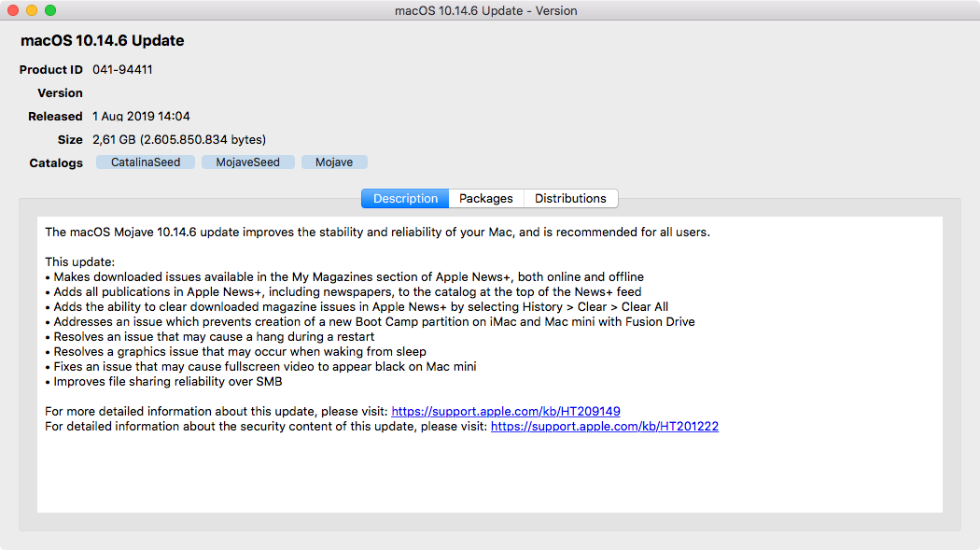Click the Released label
The width and height of the screenshot is (980, 550).
(x=55, y=116)
